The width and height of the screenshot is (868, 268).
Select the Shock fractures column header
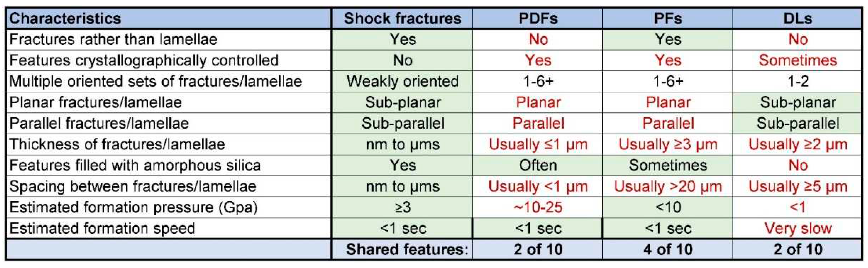[402, 18]
